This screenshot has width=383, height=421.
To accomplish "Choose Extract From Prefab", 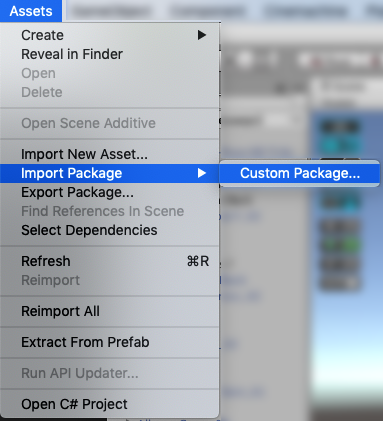I will pyautogui.click(x=110, y=342).
